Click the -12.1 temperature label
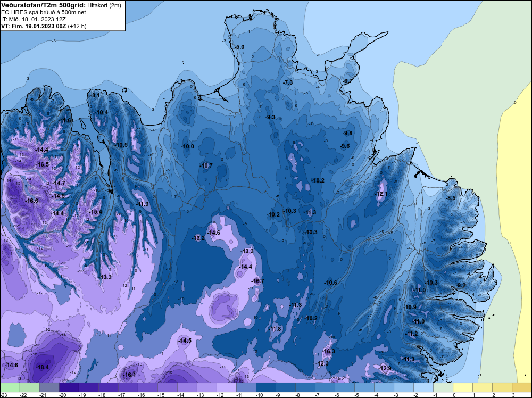Screen dimensions: 532x398 381,194
